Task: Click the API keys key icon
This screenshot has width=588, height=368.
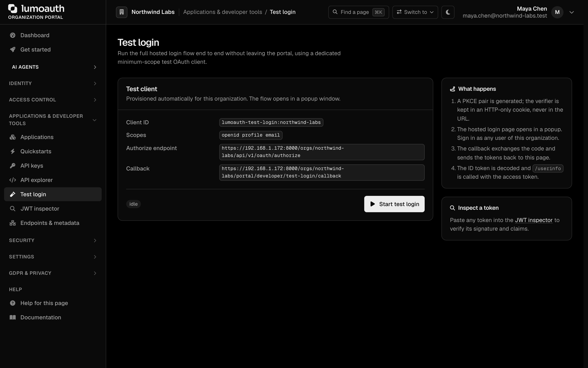Action: [x=13, y=166]
